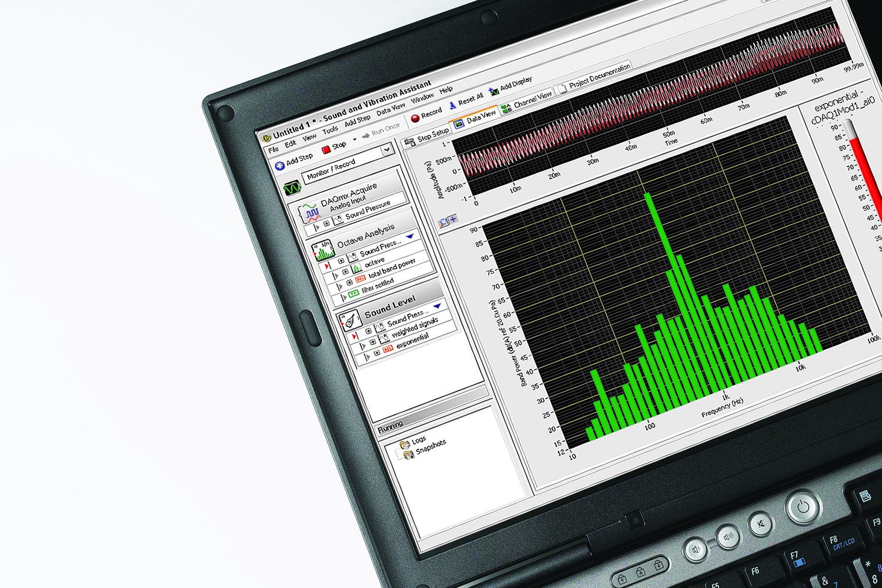This screenshot has height=588, width=882.
Task: Open the Snapshots folder
Action: click(x=409, y=455)
